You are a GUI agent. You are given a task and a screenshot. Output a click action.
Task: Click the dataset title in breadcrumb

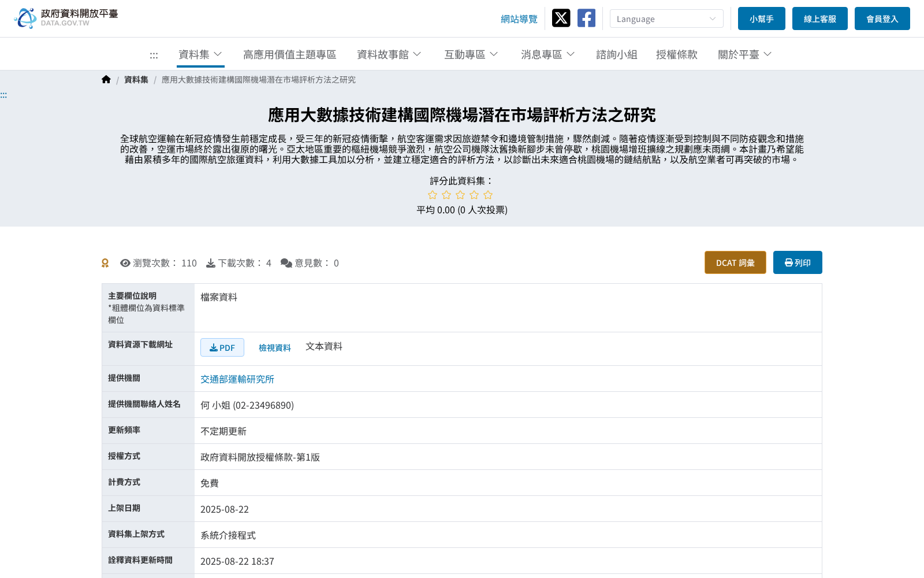point(259,80)
